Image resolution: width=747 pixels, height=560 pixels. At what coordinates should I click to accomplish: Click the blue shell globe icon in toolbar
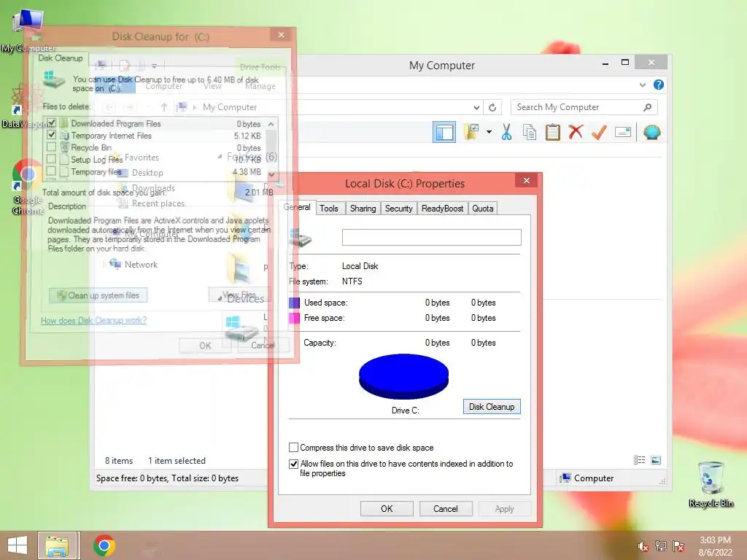coord(651,132)
